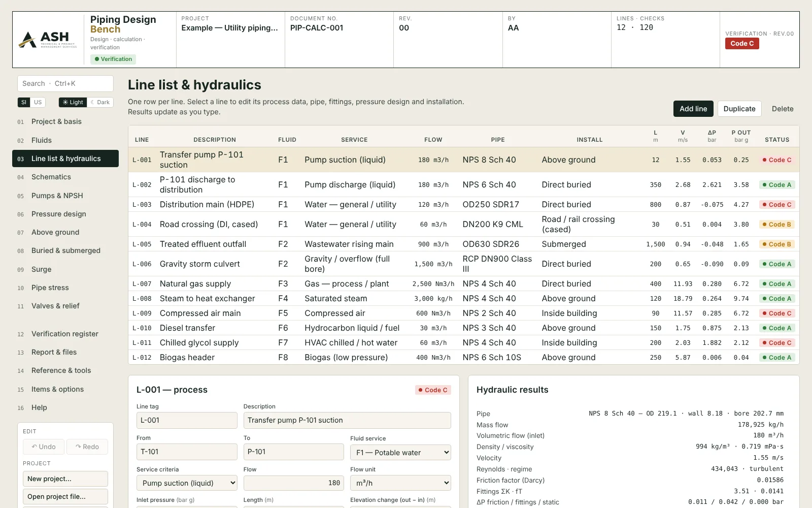Screen dimensions: 812x508
Task: Click the To field P-101
Action: pyautogui.click(x=293, y=452)
